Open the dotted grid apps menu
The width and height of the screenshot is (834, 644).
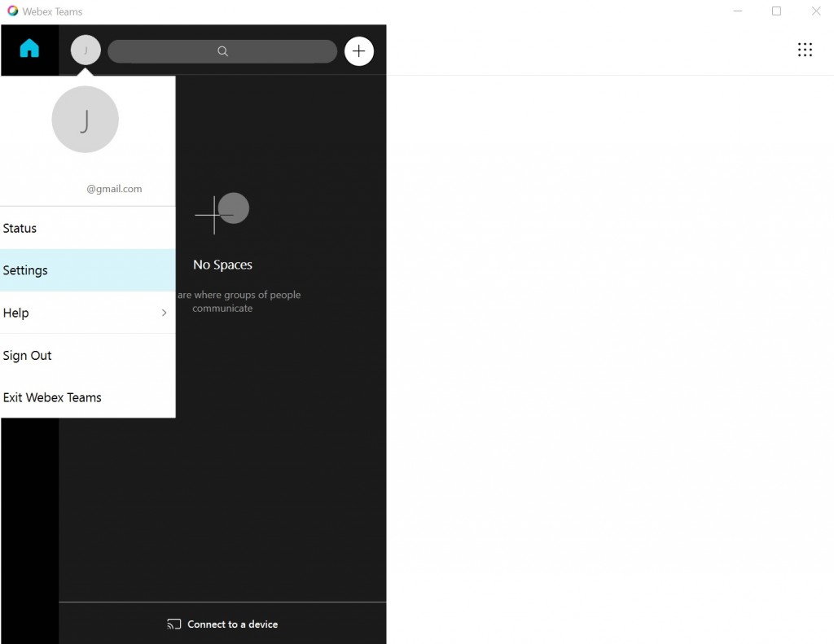(805, 50)
